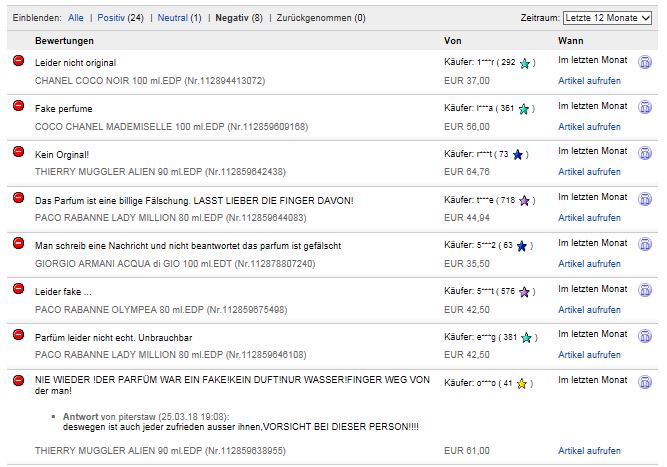Click feedback star of buyer with 361 ratings
Image resolution: width=667 pixels, height=467 pixels.
(524, 109)
